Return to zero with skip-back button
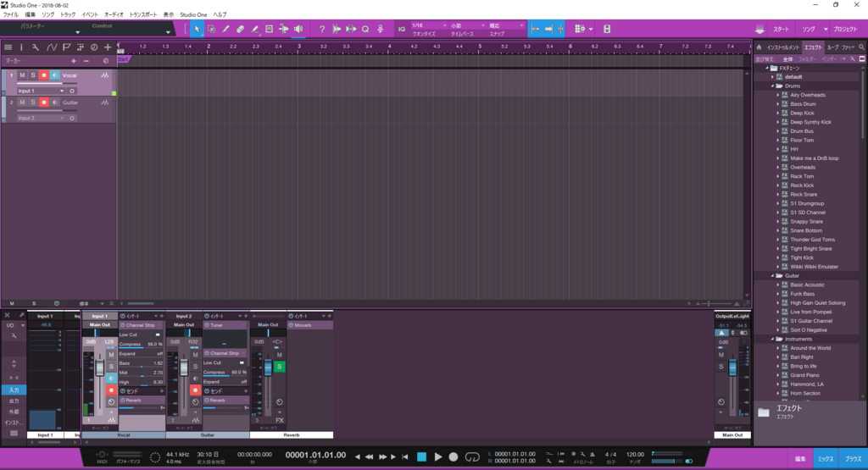Screen dimensions: 868x470 coord(404,456)
